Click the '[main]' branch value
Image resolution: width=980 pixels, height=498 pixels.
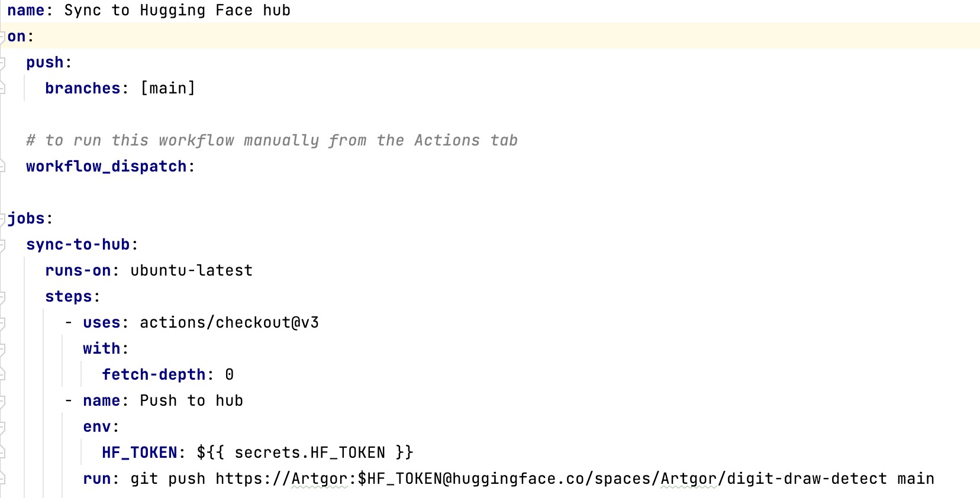click(x=167, y=89)
